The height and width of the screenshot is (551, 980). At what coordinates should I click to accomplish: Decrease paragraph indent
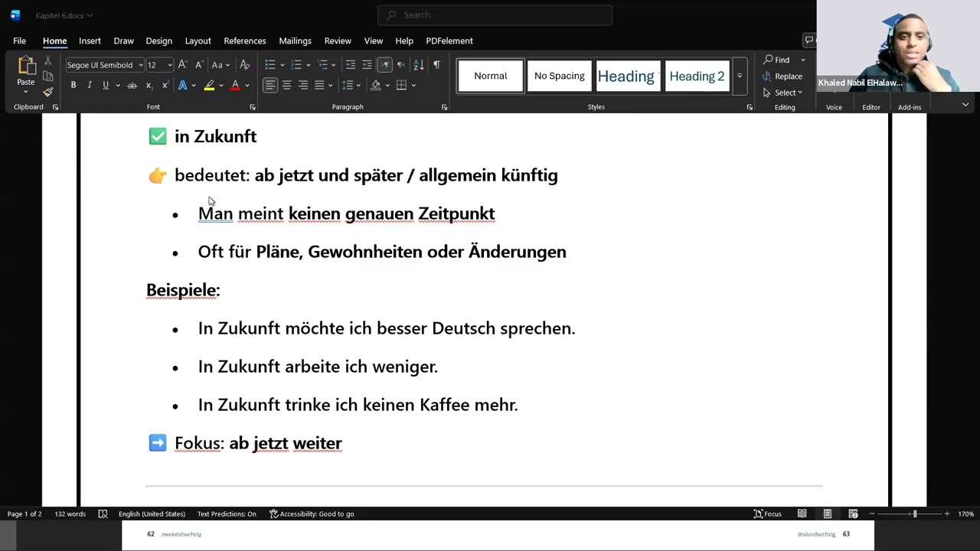tap(351, 65)
